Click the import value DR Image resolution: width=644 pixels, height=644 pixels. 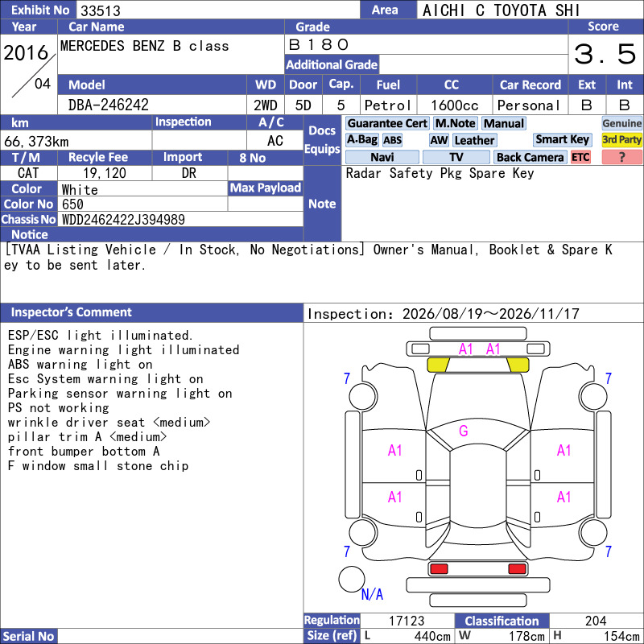[x=189, y=173]
